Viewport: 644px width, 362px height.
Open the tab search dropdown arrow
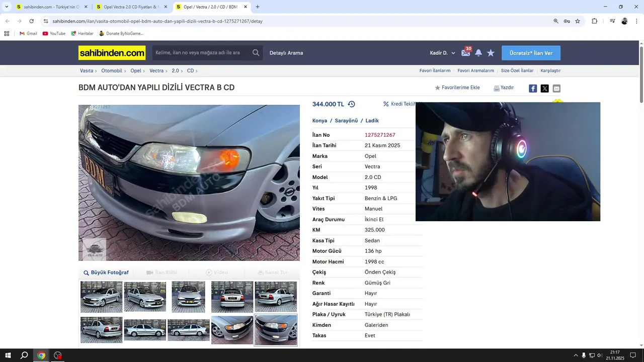pyautogui.click(x=7, y=7)
